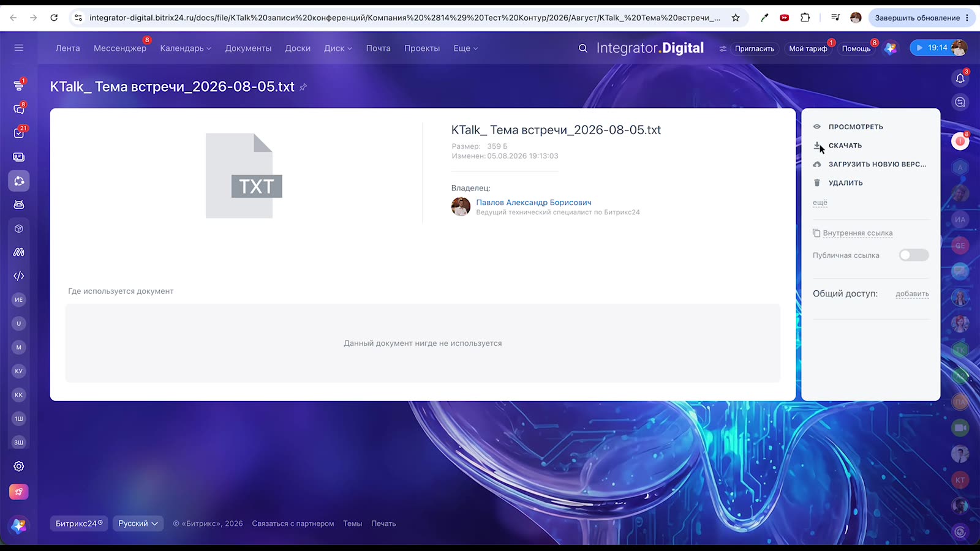This screenshot has width=980, height=551.
Task: Click the TXT file preview icon
Action: click(x=244, y=176)
